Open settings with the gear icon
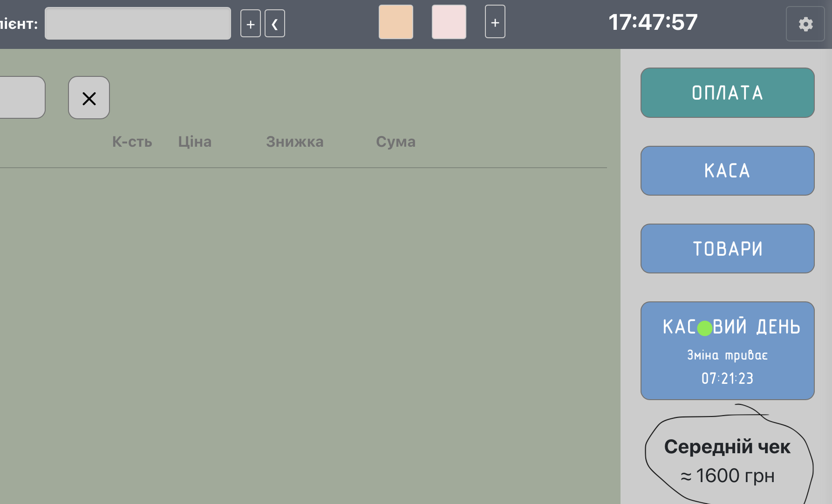Viewport: 832px width, 504px height. point(805,24)
